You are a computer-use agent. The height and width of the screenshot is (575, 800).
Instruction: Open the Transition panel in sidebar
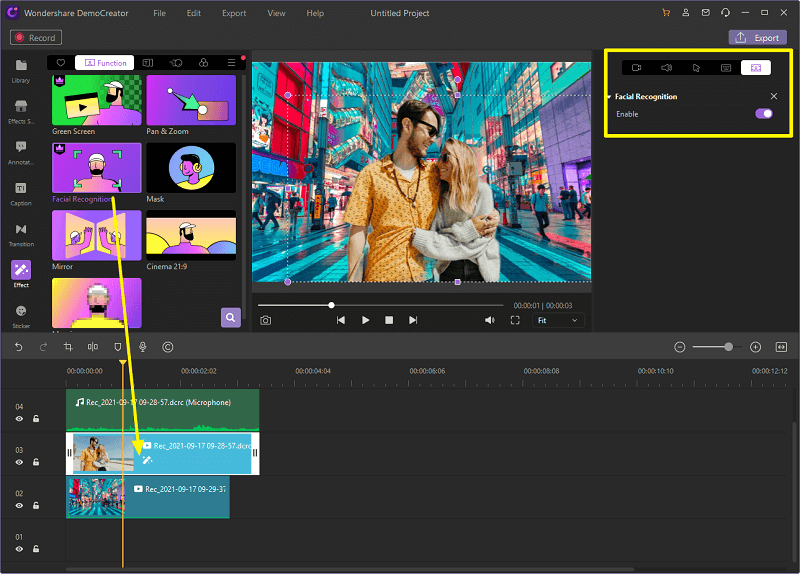coord(20,233)
